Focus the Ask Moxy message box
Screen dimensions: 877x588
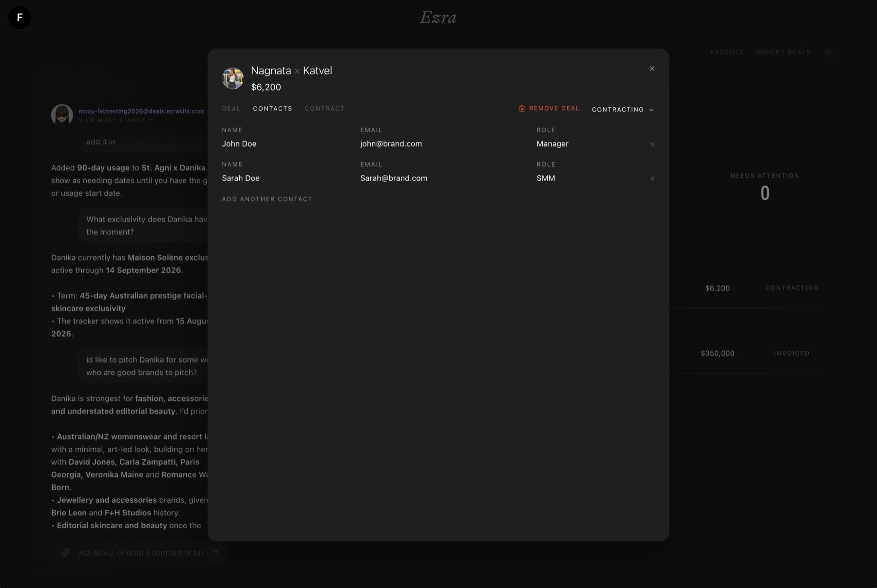(141, 553)
